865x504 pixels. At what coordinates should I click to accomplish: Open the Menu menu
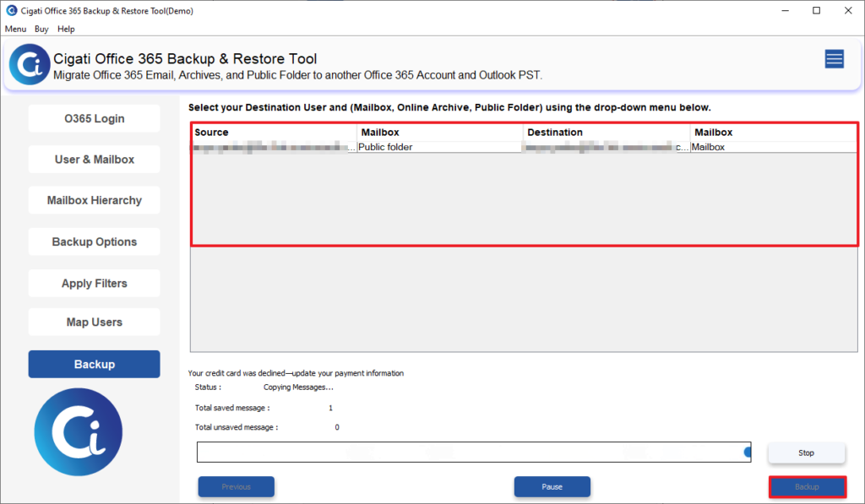pyautogui.click(x=15, y=29)
